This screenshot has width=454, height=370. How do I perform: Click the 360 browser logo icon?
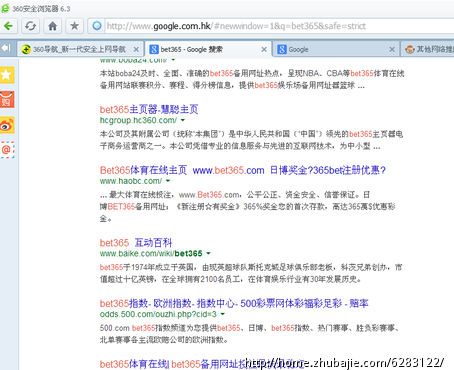(x=5, y=8)
